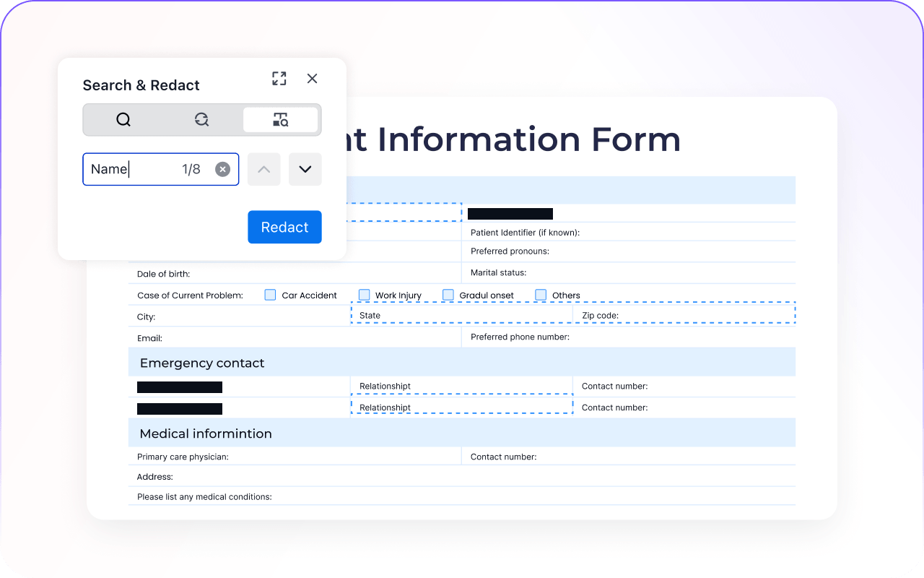Check the Car Accident checkbox
This screenshot has height=578, width=924.
[270, 295]
